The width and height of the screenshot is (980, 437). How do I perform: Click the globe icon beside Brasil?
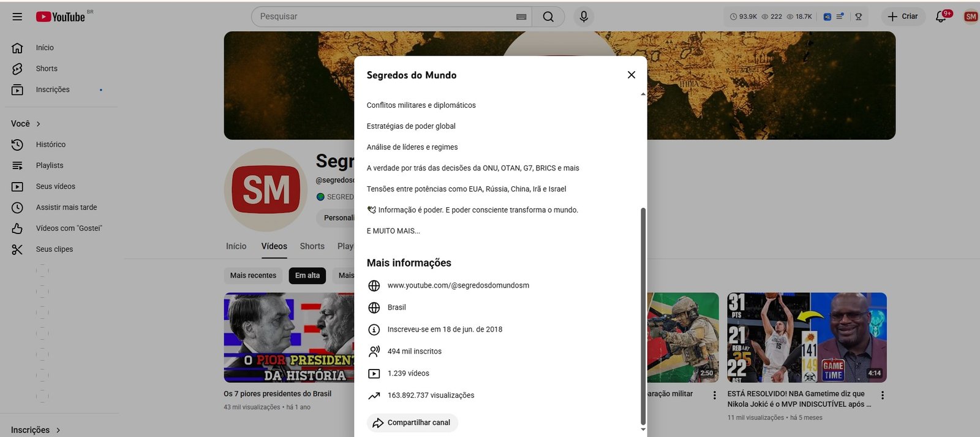coord(374,308)
